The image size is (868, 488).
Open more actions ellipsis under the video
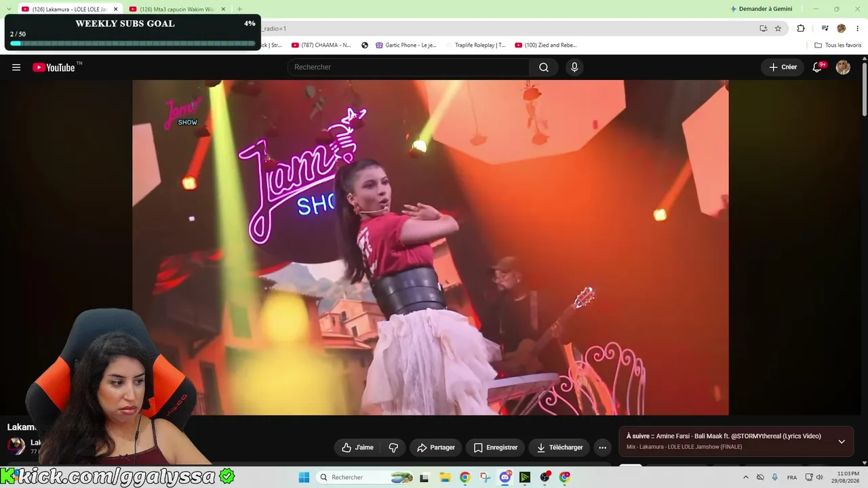602,447
